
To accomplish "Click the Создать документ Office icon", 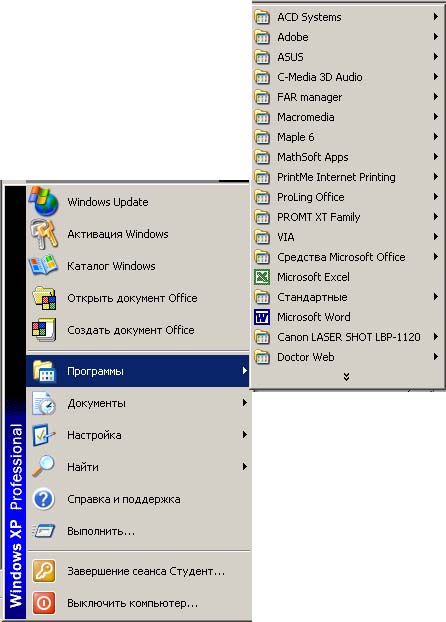I will (44, 330).
